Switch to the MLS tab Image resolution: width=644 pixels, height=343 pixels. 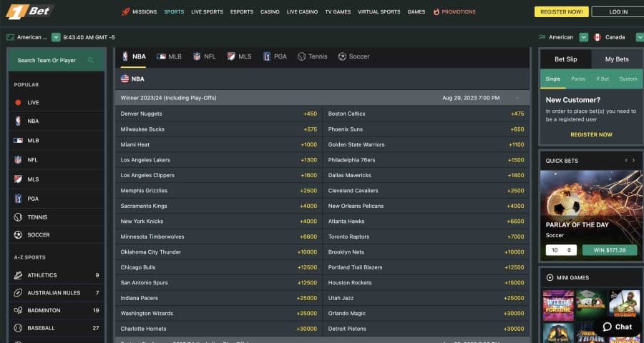coord(239,56)
